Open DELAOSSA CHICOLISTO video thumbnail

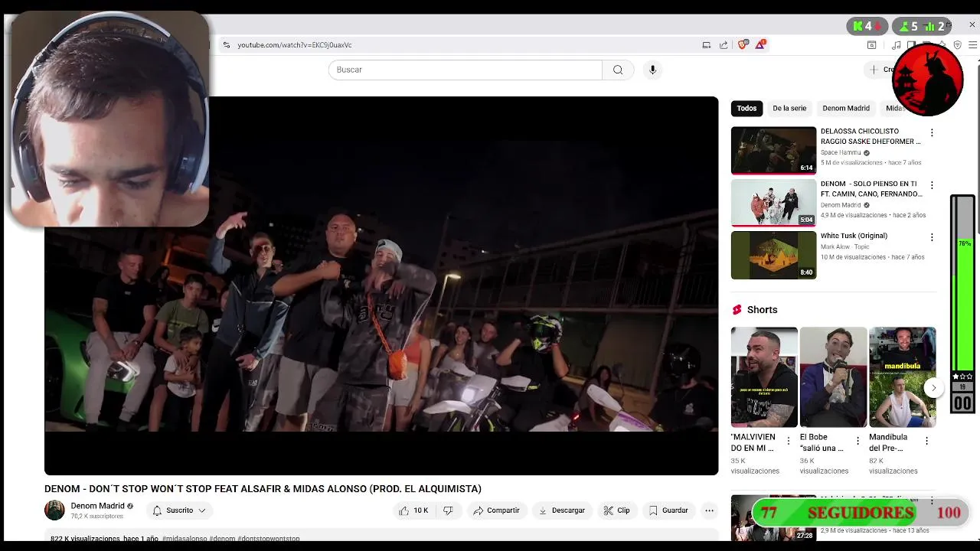(x=773, y=150)
